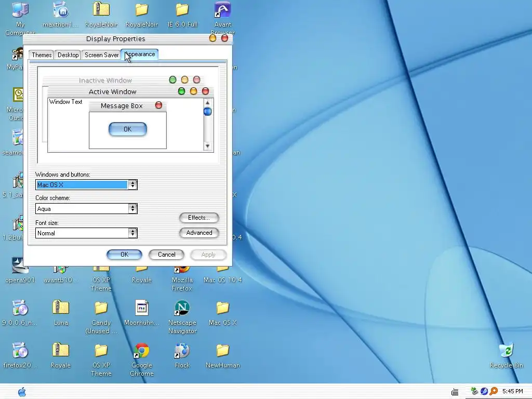Open the Avant Browser shortcut icon
The width and height of the screenshot is (532, 399).
click(222, 10)
